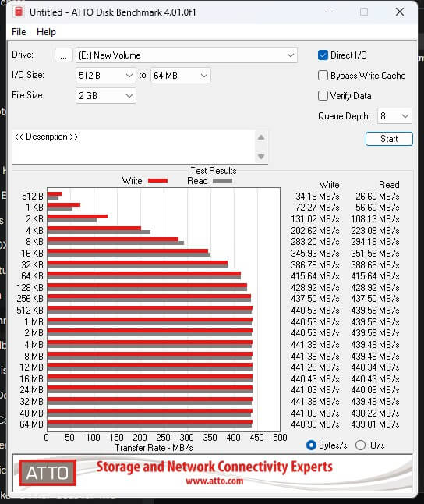Click the 128 KB row label in chart
The image size is (424, 504).
coord(30,288)
